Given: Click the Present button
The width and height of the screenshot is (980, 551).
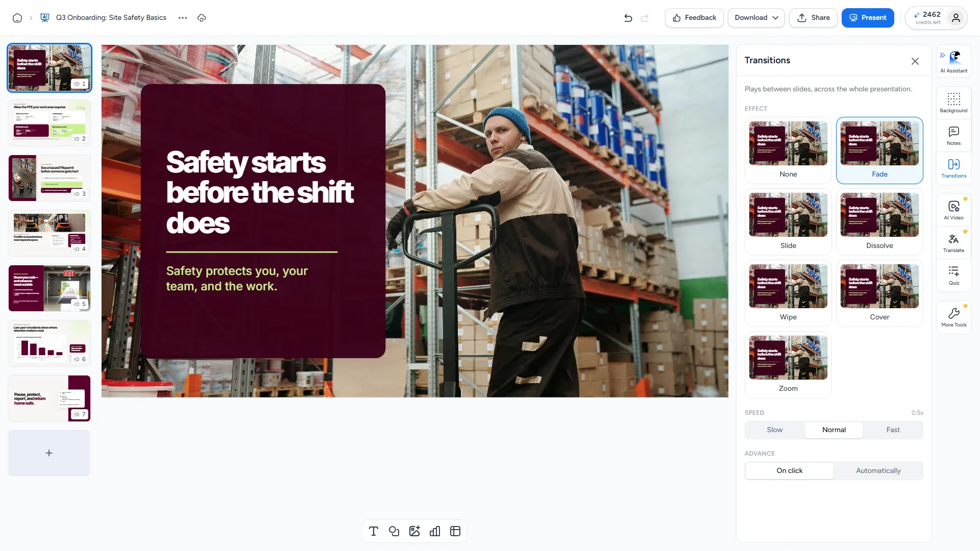Looking at the screenshot, I should click(868, 18).
